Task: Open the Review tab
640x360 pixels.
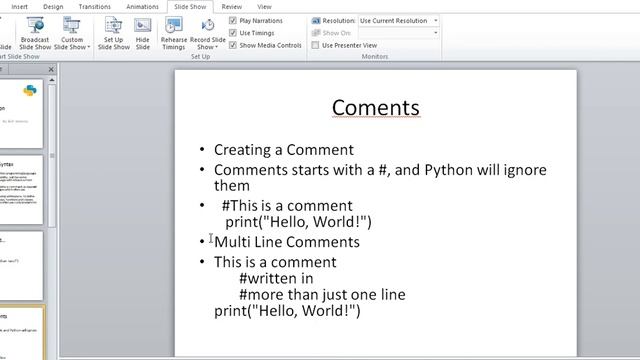Action: coord(231,7)
